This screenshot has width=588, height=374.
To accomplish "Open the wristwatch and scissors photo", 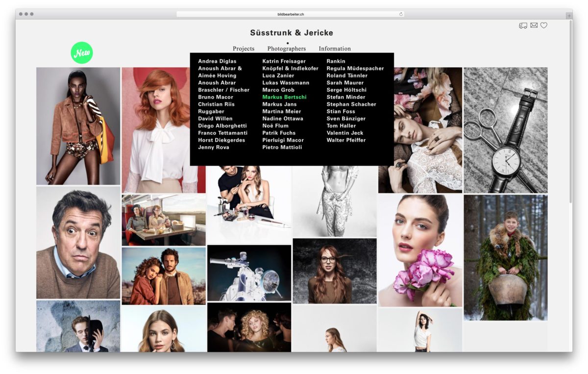I will [505, 130].
